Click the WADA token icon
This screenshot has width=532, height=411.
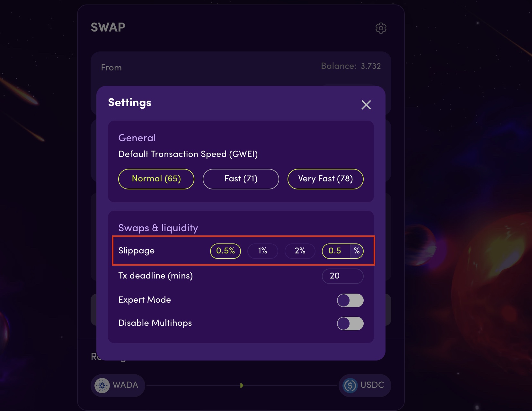[102, 385]
